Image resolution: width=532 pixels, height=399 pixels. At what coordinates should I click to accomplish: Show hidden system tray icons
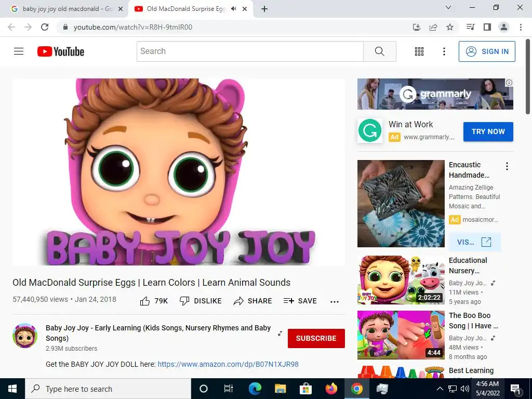click(x=440, y=389)
